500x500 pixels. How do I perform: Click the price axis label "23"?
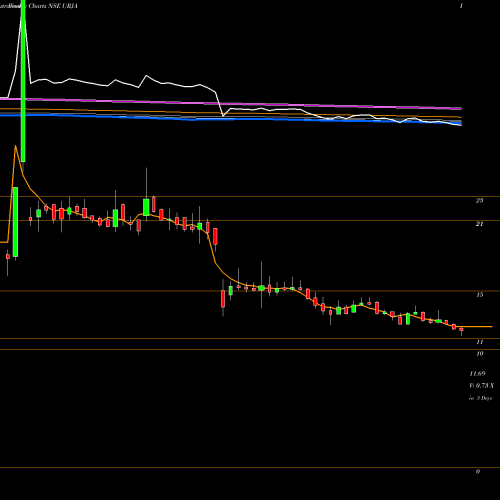(479, 201)
